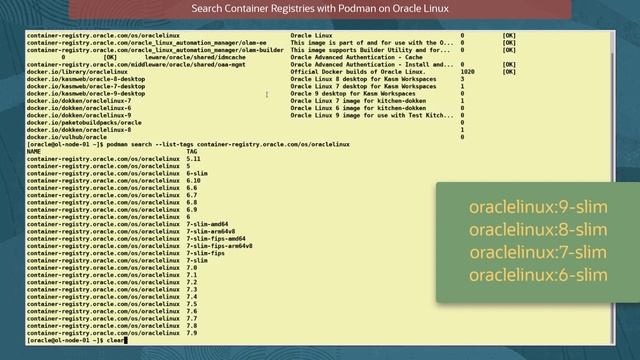Click description "Oracle 9 desktop for Kasm Workspaces"

pyautogui.click(x=353, y=94)
